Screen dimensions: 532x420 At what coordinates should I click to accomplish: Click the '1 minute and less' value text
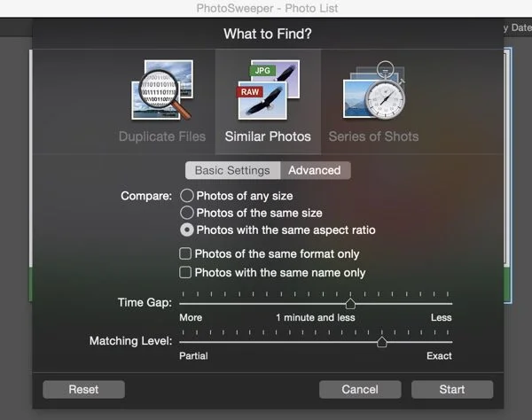tap(316, 317)
